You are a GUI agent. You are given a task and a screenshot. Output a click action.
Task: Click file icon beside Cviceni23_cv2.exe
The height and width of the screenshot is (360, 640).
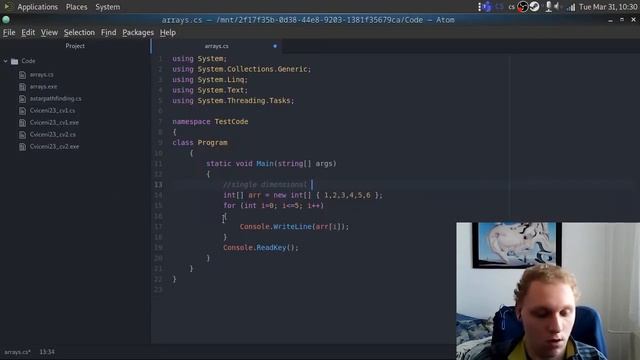[22, 147]
